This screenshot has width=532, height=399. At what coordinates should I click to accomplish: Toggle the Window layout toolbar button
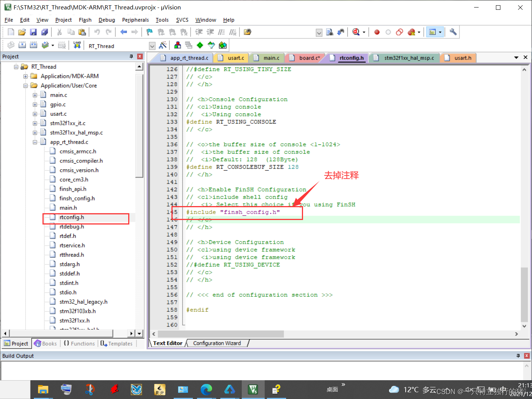tap(432, 32)
